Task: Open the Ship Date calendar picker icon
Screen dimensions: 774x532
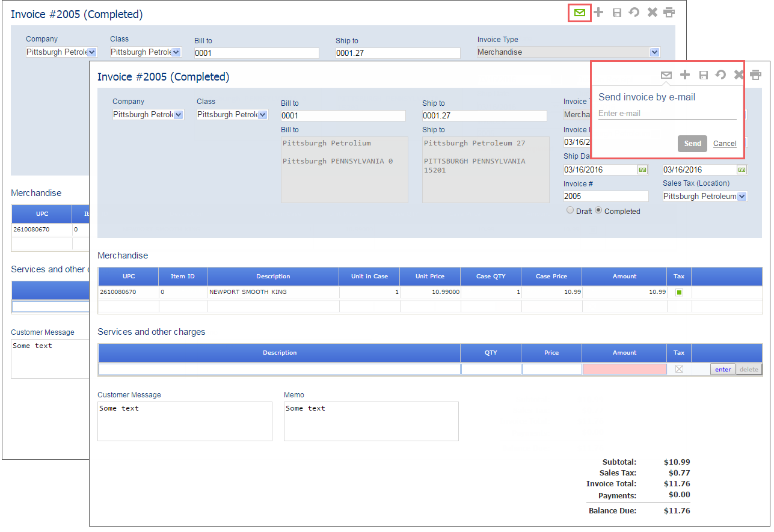Action: coord(642,170)
